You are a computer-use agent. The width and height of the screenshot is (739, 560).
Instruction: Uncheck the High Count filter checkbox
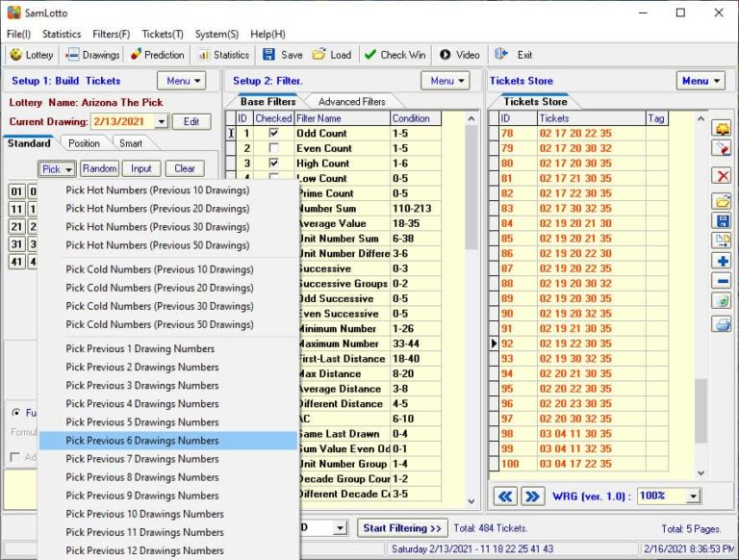tap(273, 164)
